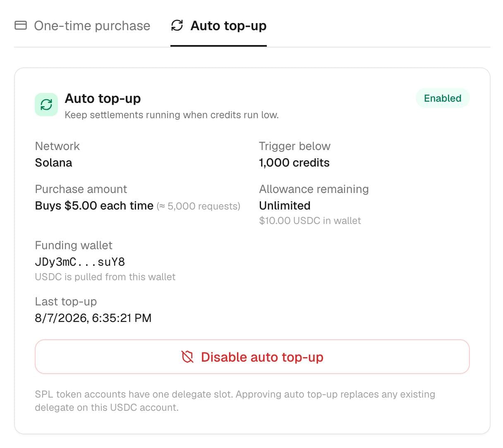
Task: Click the SPL token accounts delegate notice
Action: tap(235, 401)
